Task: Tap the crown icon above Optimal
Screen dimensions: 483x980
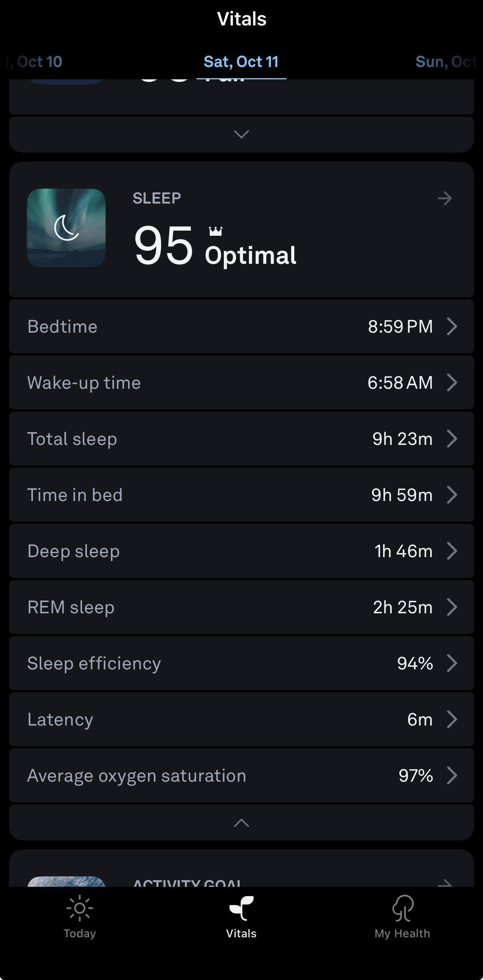Action: pos(215,231)
